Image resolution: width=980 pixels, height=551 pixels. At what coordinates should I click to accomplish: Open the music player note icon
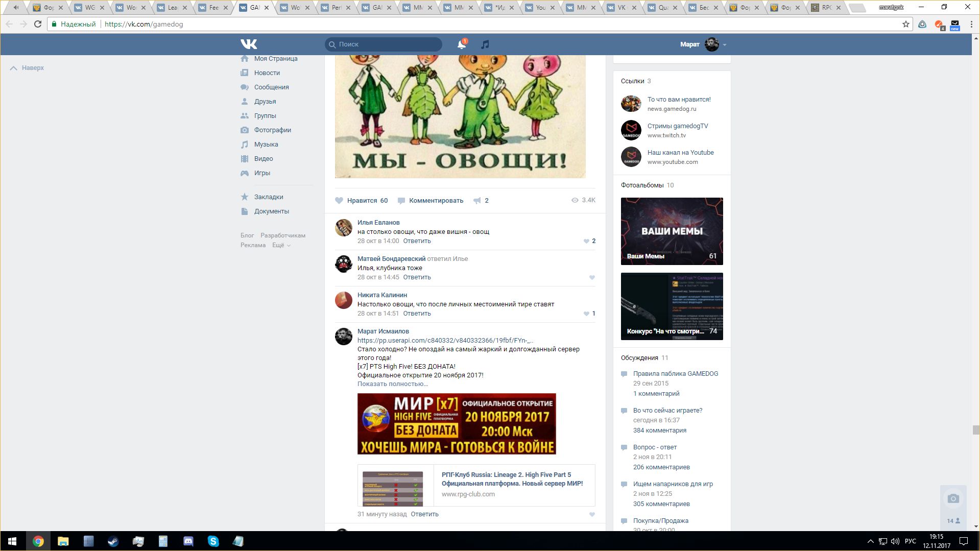pos(485,44)
